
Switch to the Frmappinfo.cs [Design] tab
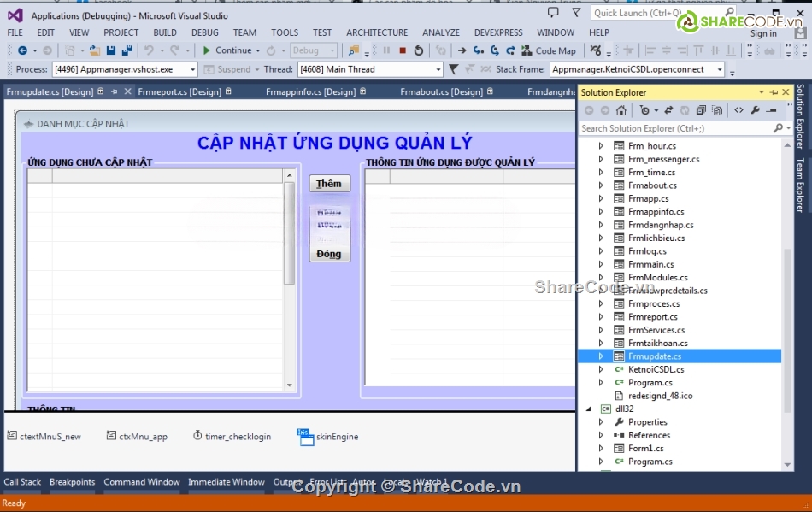click(311, 91)
